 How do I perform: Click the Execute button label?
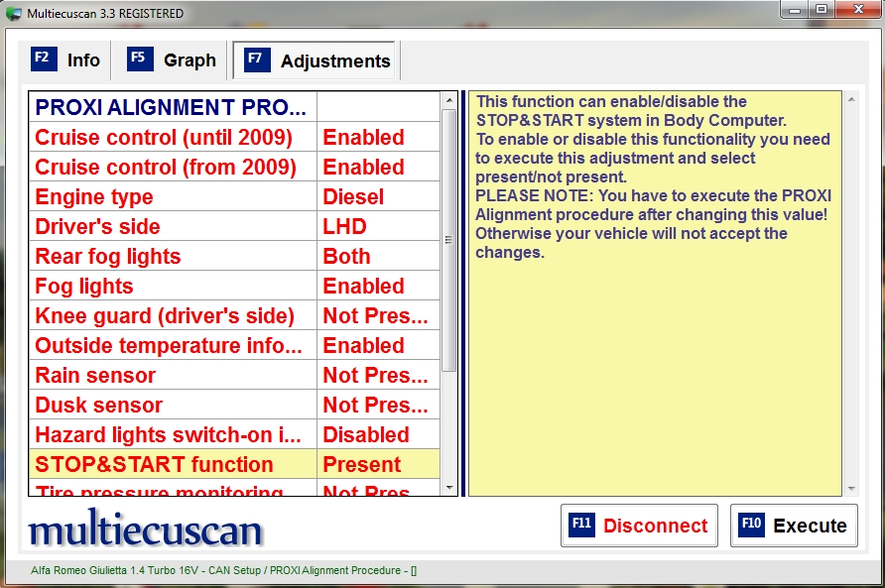pyautogui.click(x=810, y=526)
